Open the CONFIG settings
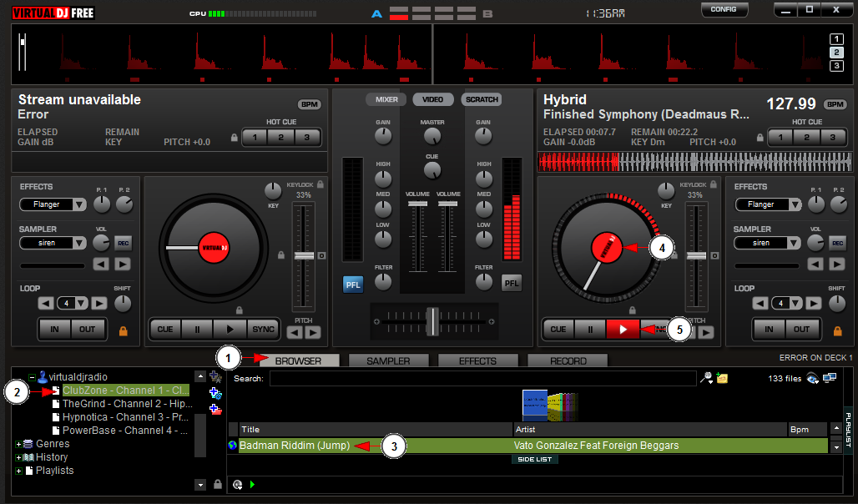 pos(724,9)
